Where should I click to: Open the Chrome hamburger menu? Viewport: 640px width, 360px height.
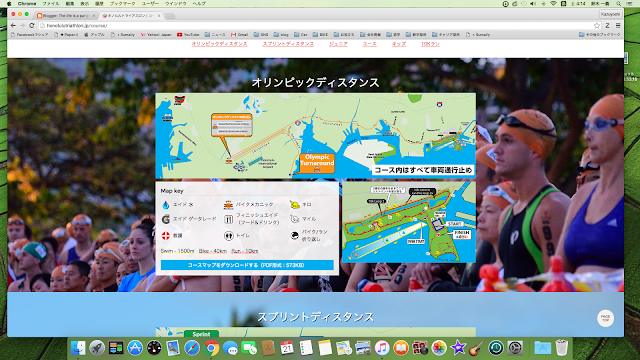(x=618, y=25)
